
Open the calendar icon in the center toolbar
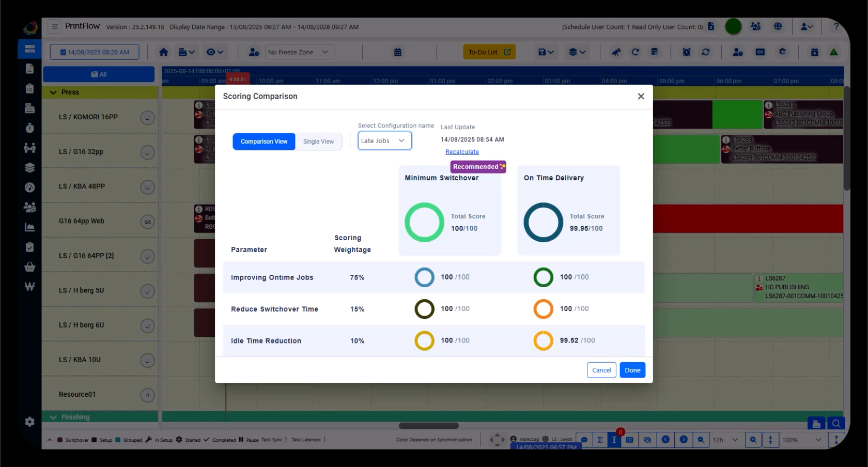[x=398, y=52]
